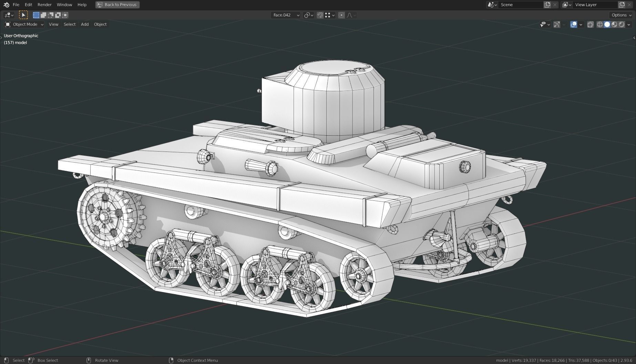Open the editor type selector dropdown

click(x=9, y=15)
